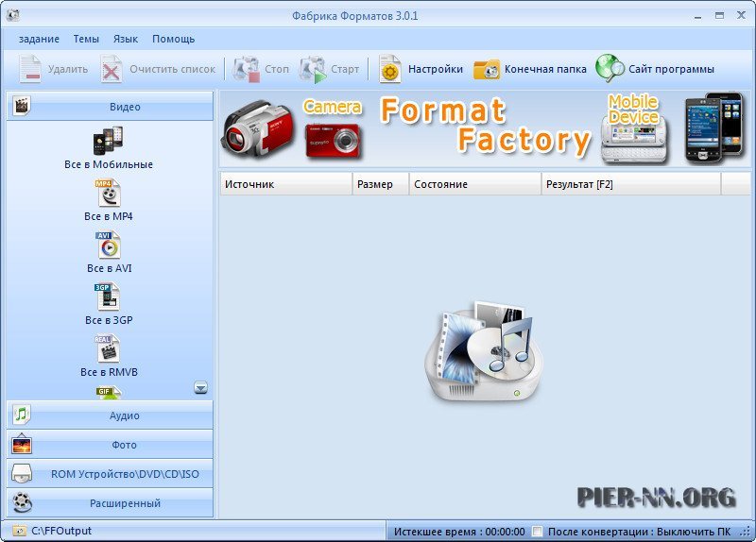This screenshot has height=542, width=756.
Task: Click the partially visible GIF icon
Action: click(108, 392)
